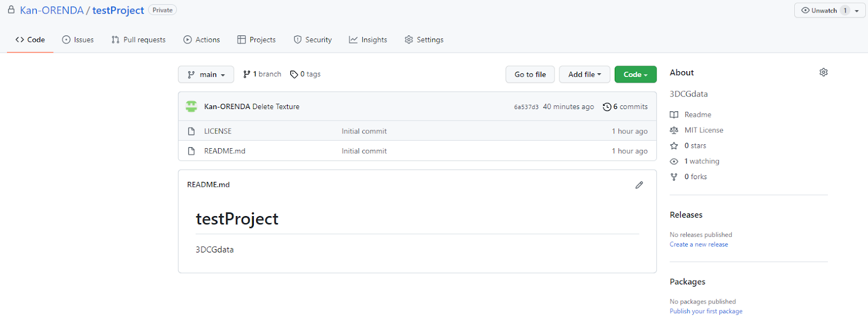Switch to the Pull requests tab
Image resolution: width=868 pixels, height=323 pixels.
(x=138, y=40)
